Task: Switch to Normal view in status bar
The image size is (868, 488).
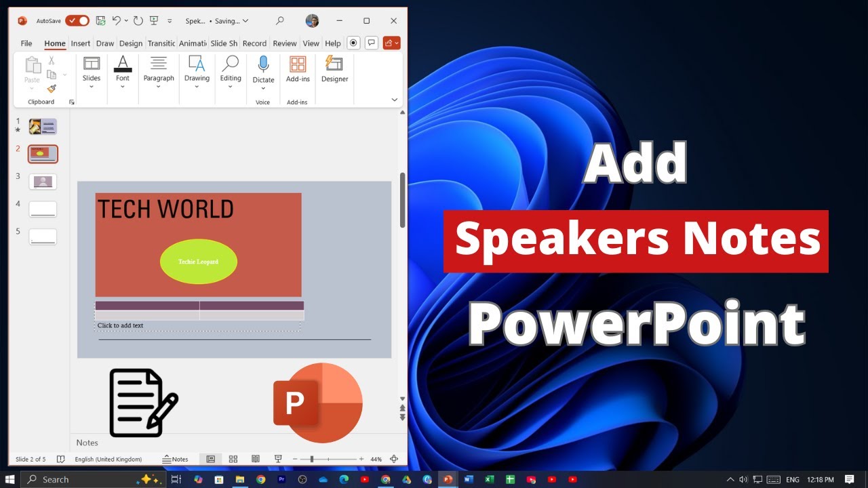Action: click(211, 459)
